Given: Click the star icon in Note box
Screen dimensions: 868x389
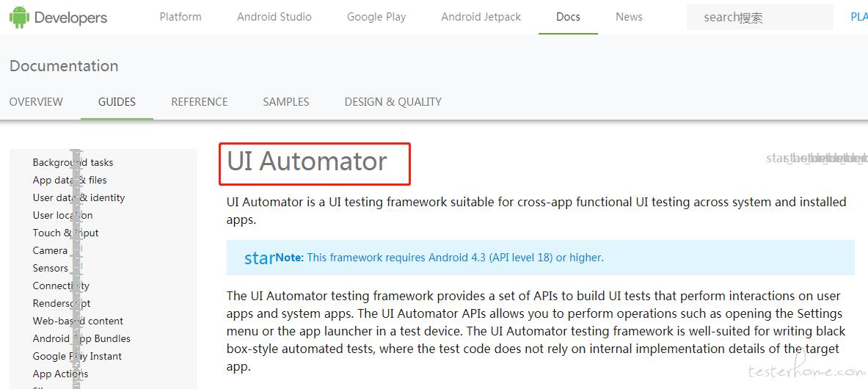Looking at the screenshot, I should pyautogui.click(x=260, y=258).
